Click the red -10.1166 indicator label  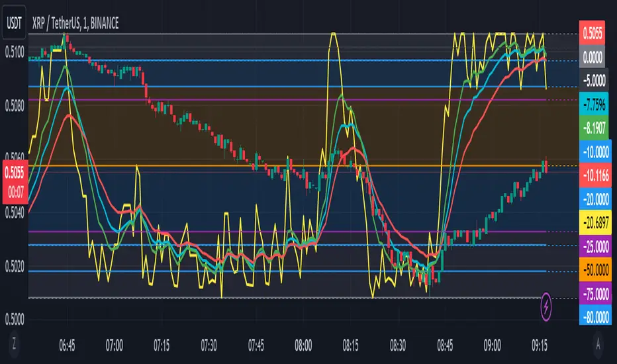[x=596, y=174]
